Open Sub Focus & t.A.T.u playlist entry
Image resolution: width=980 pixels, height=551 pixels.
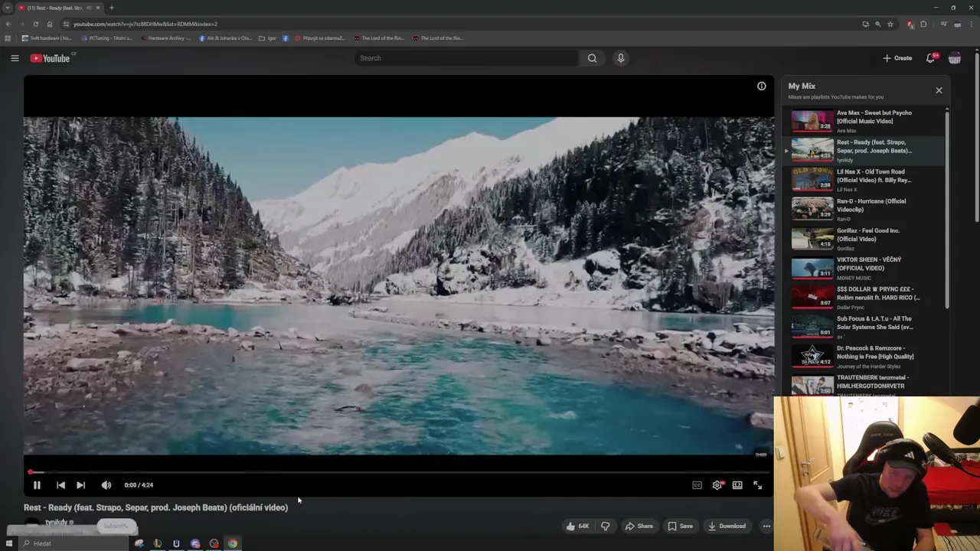864,327
